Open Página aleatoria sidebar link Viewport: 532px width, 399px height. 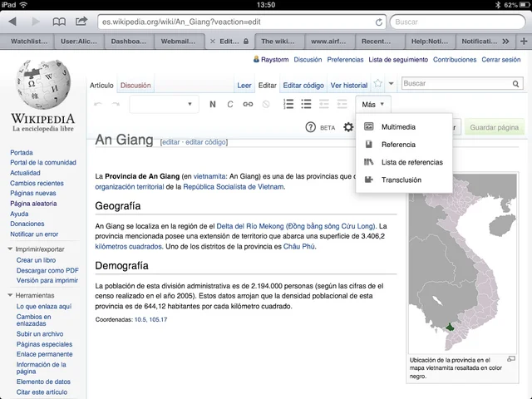coord(33,204)
